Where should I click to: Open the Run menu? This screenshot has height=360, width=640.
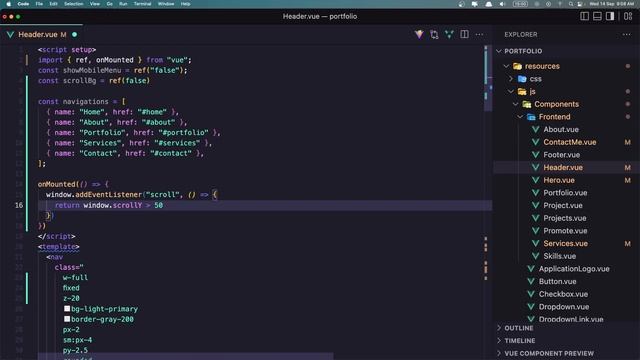pos(123,4)
